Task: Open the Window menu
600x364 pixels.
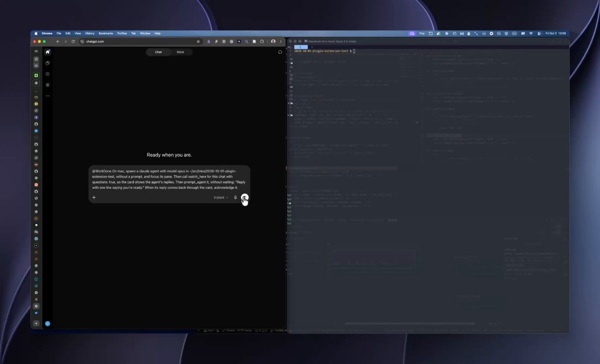Action: click(145, 33)
